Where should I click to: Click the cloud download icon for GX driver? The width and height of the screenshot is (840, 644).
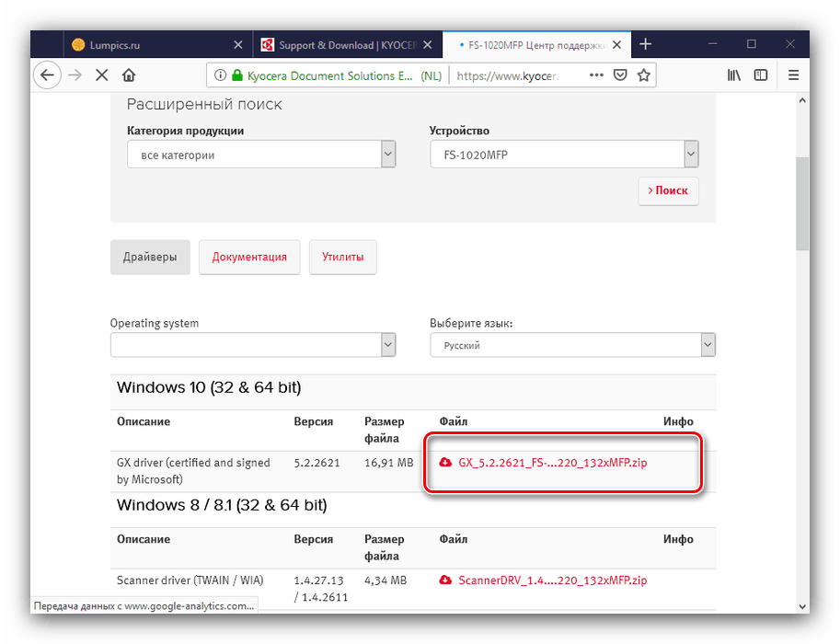(445, 463)
